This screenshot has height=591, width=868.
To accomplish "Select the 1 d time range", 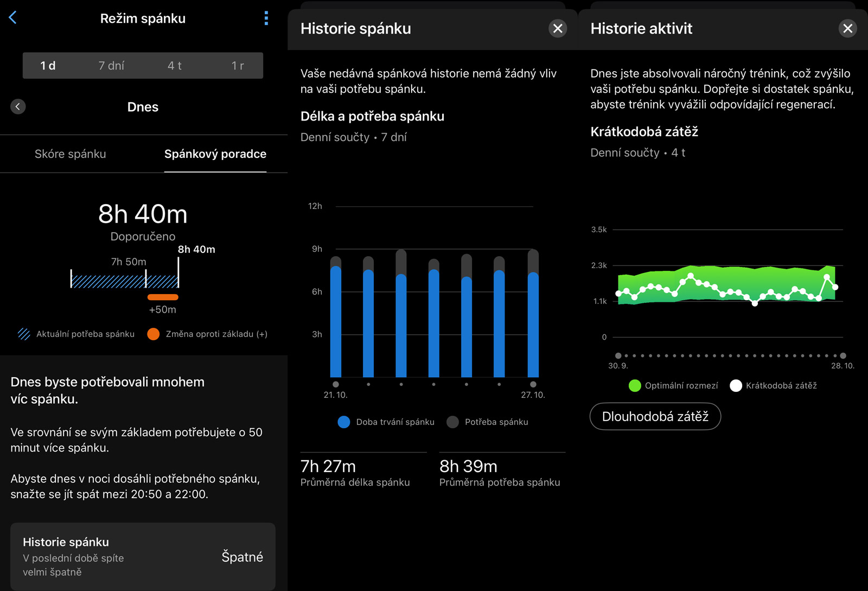I will [48, 66].
